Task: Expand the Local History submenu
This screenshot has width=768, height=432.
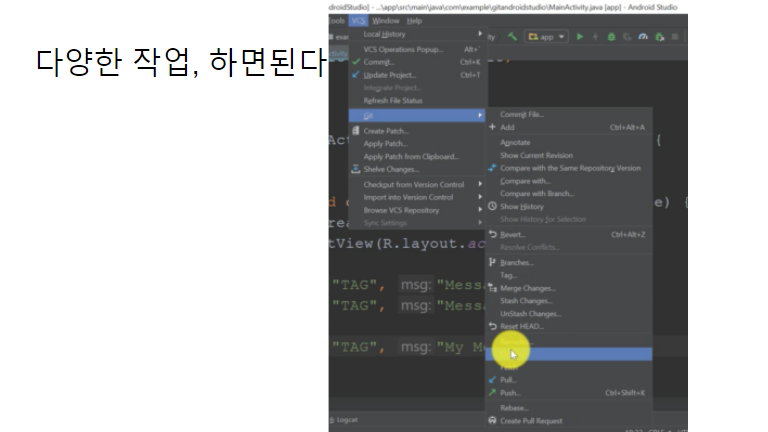Action: (x=417, y=34)
